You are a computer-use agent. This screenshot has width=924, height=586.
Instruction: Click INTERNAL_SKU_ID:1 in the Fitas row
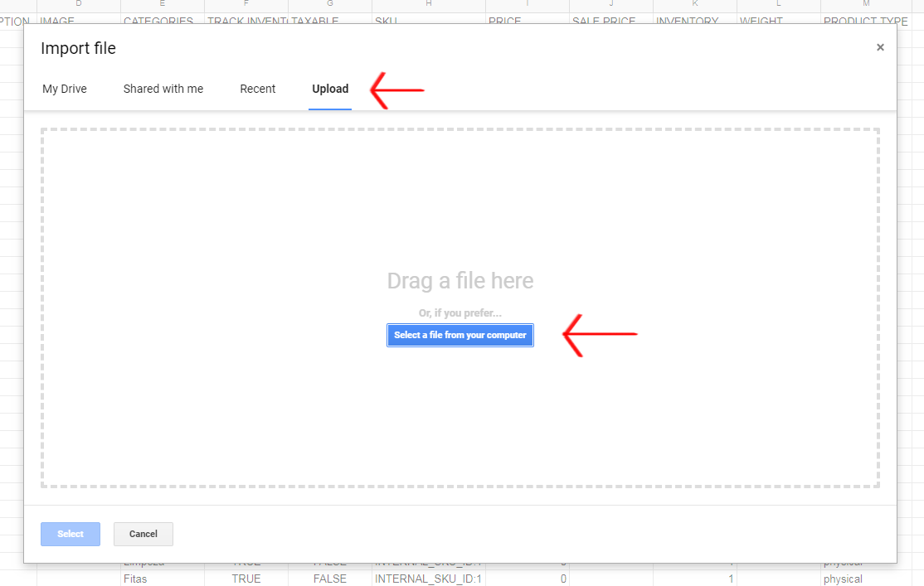[429, 579]
